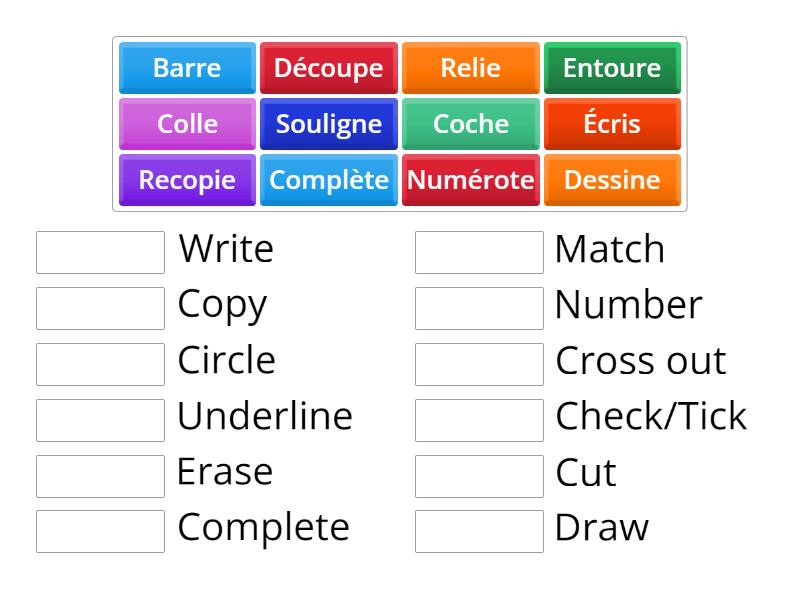Click the answer box beside Copy
Image resolution: width=800 pixels, height=600 pixels.
point(99,306)
